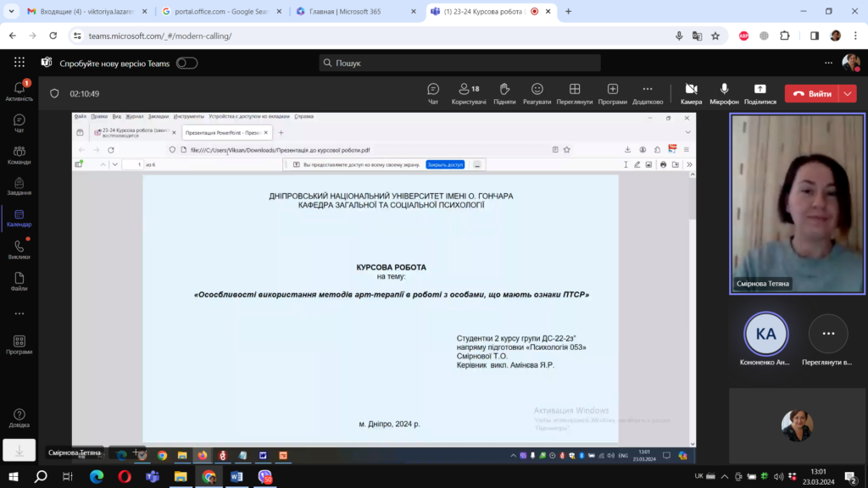Open Apps (Програми) in left sidebar
The width and height of the screenshot is (868, 488).
point(19,345)
